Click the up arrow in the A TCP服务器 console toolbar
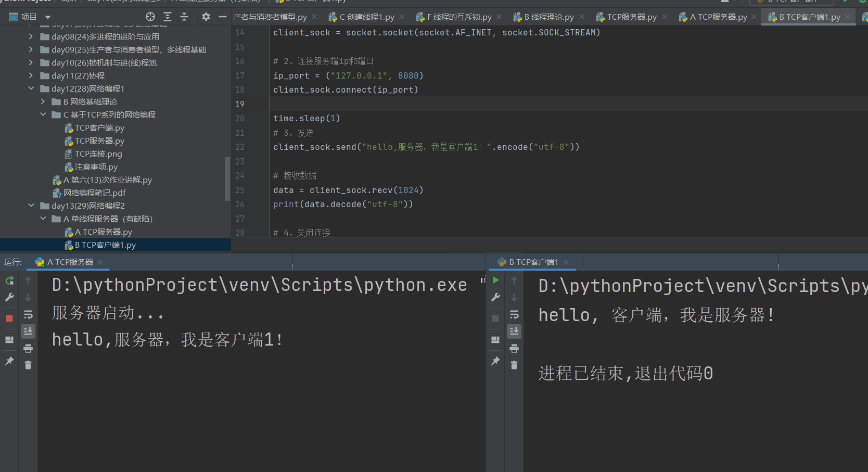Screen dimensions: 868x472 pos(28,280)
